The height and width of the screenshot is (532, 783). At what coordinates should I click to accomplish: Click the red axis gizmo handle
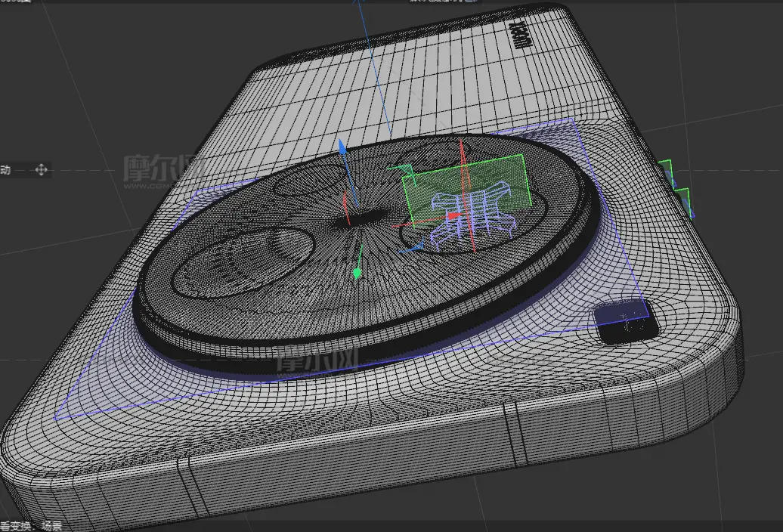[453, 216]
